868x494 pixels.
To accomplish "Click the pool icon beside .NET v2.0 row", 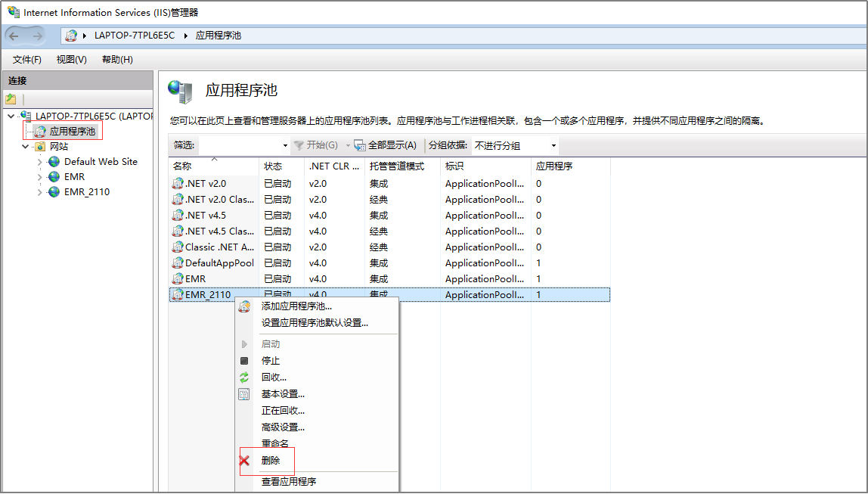I will 178,183.
